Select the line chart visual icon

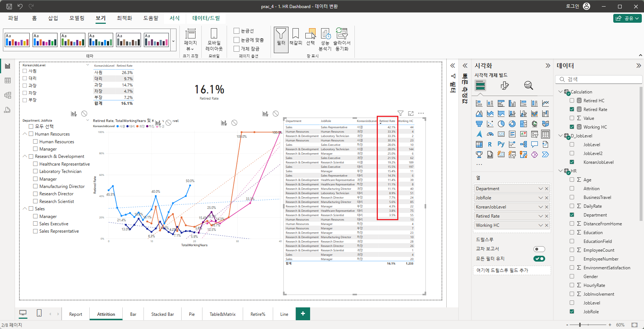click(546, 103)
